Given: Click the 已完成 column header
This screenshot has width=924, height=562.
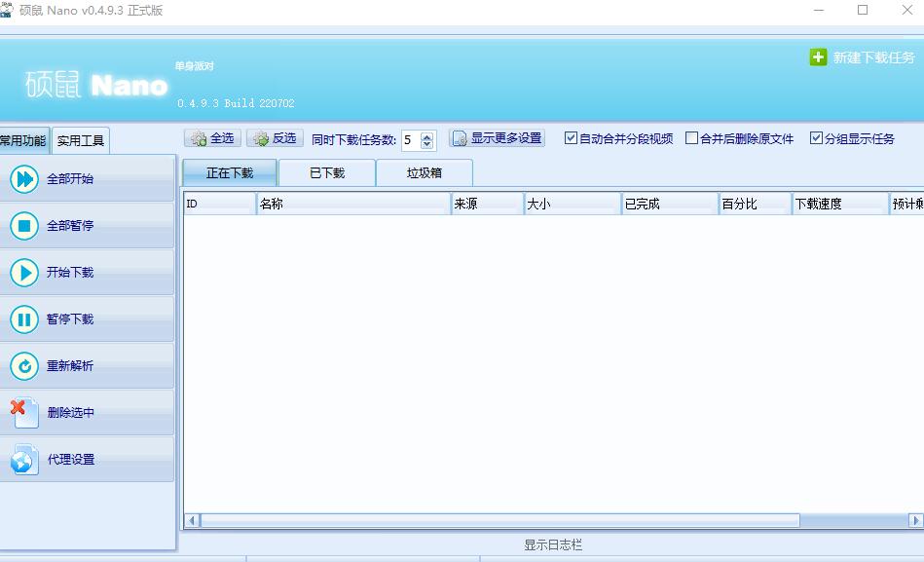Looking at the screenshot, I should coord(670,204).
